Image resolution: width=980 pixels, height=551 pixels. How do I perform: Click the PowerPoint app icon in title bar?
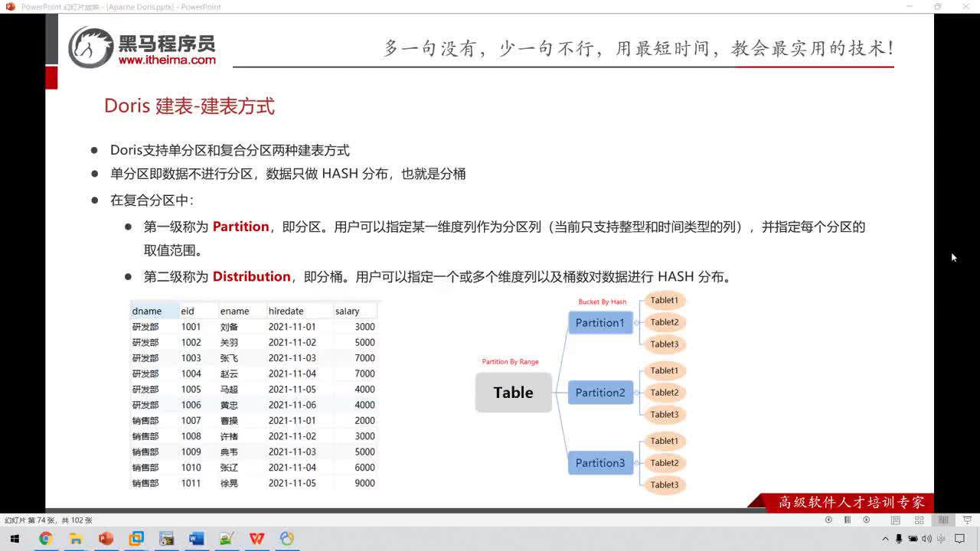(x=10, y=7)
